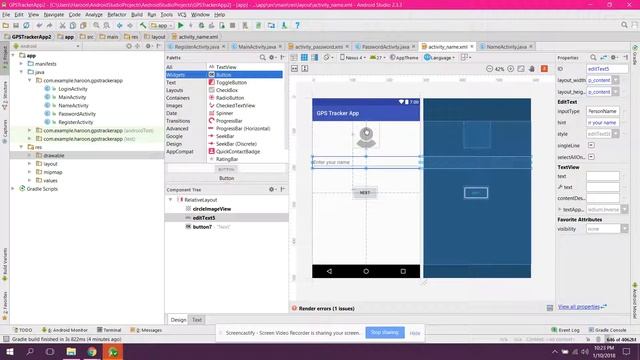Click the ID input field editText5
640x360 pixels.
607,69
